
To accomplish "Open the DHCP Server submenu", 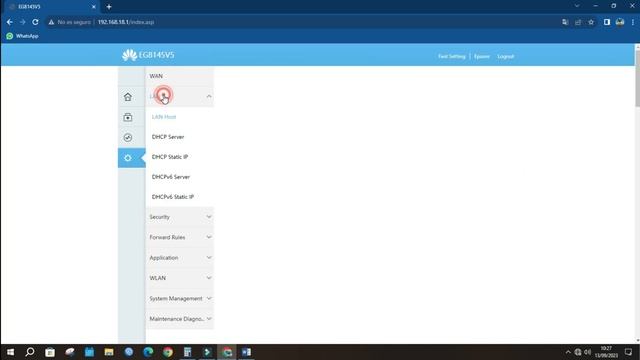I will (168, 137).
